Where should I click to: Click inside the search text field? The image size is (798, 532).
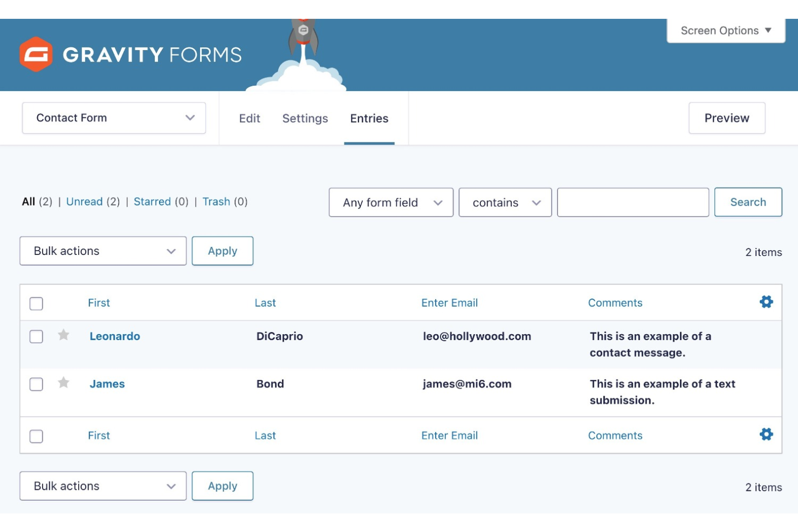(632, 202)
